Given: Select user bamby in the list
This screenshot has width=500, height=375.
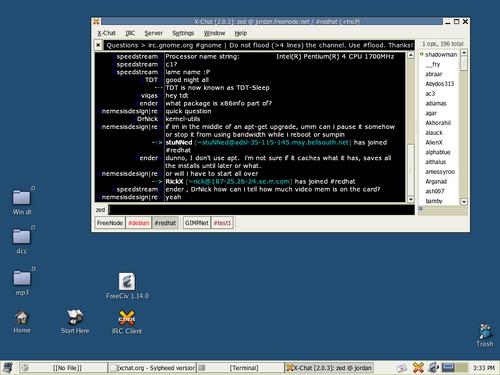Looking at the screenshot, I should pos(433,201).
